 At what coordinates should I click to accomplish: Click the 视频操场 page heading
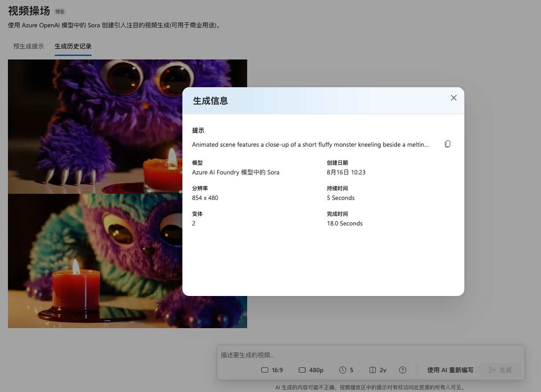click(x=29, y=11)
